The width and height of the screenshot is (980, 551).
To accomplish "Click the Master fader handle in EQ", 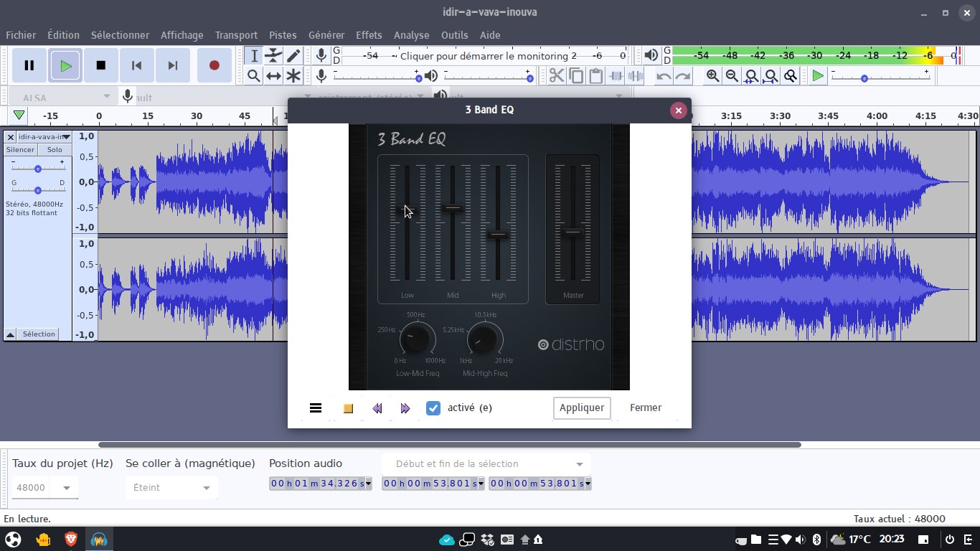I will 573,232.
